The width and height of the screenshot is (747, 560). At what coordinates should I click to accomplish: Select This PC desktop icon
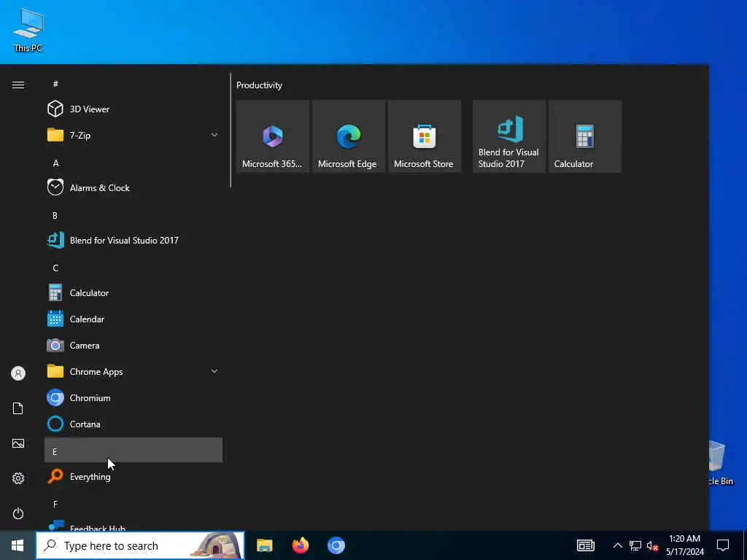tap(28, 30)
